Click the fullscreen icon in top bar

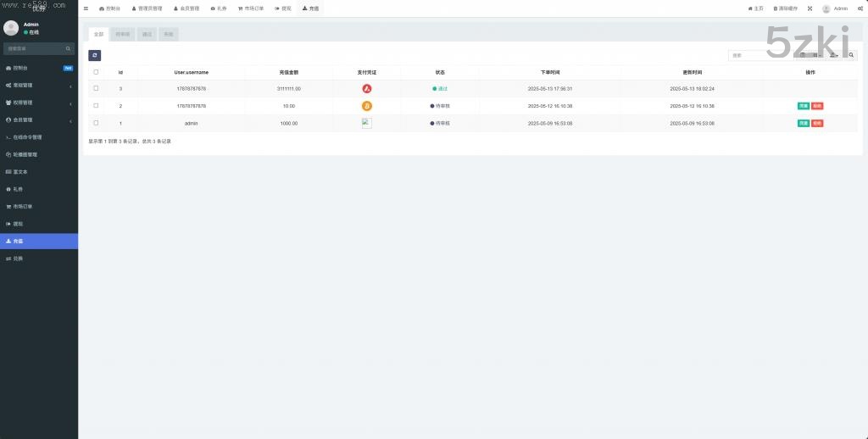809,8
